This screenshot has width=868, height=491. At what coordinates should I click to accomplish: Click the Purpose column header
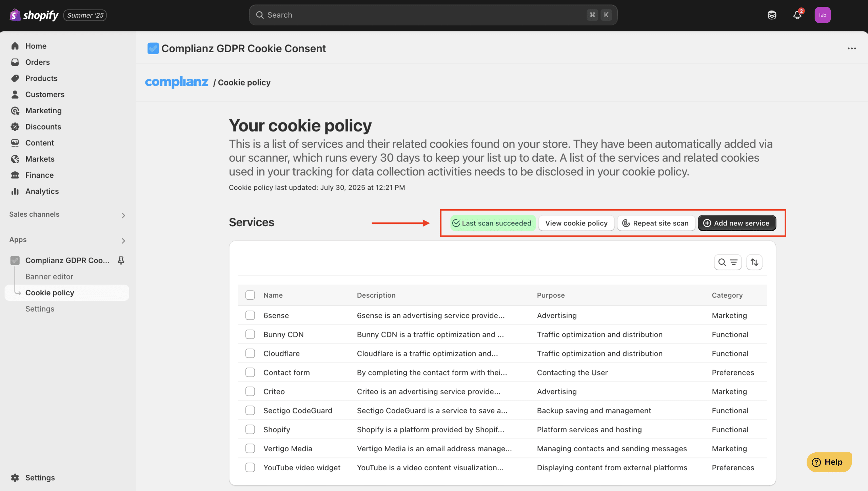pos(551,295)
